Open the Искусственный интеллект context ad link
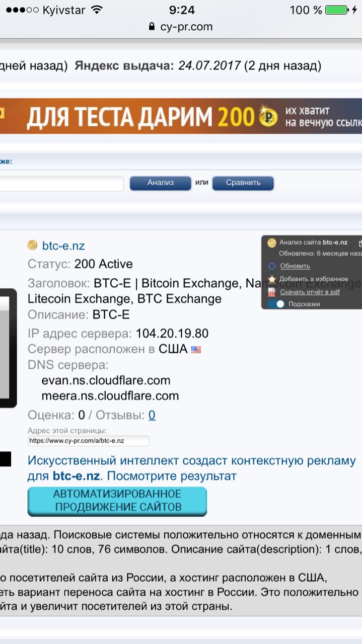The height and width of the screenshot is (644, 362). click(192, 468)
